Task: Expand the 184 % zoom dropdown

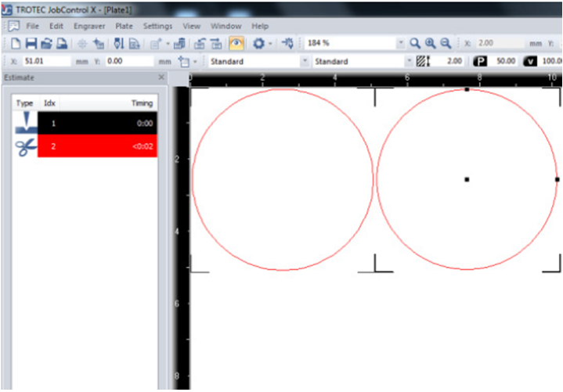Action: point(402,44)
